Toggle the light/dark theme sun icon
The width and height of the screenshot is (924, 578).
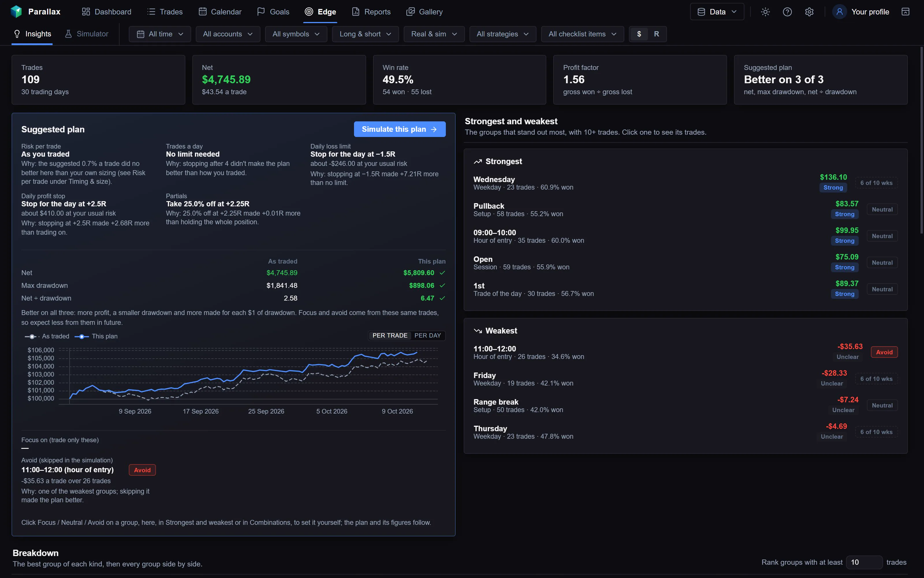click(x=765, y=12)
